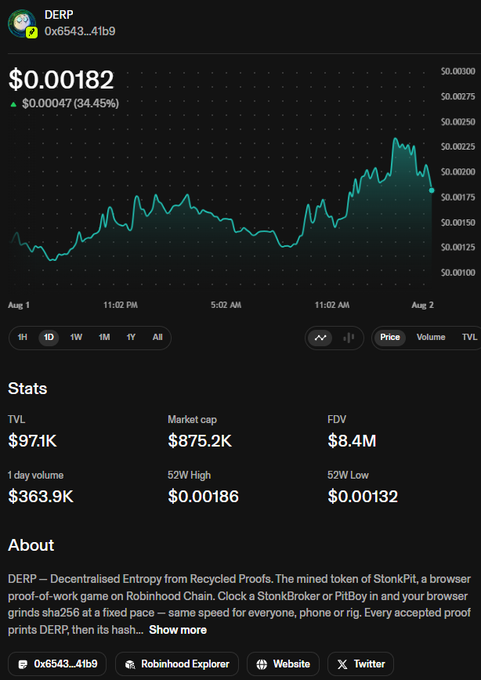
Task: Click the $0.00300 price axis label
Action: [458, 71]
